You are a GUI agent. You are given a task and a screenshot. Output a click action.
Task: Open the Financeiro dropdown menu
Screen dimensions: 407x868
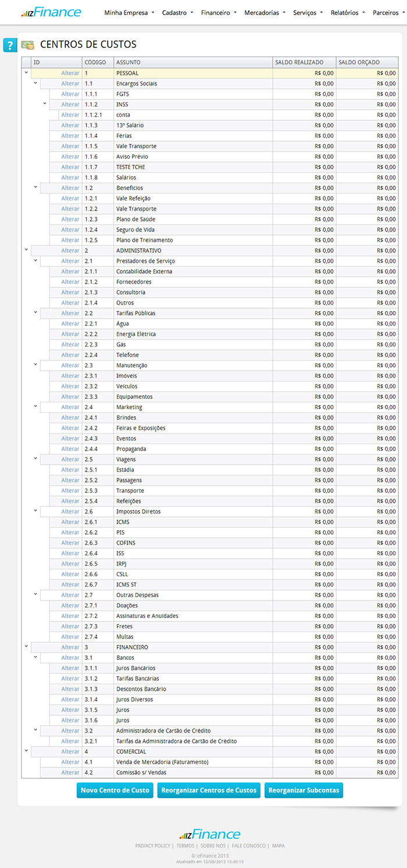(219, 12)
